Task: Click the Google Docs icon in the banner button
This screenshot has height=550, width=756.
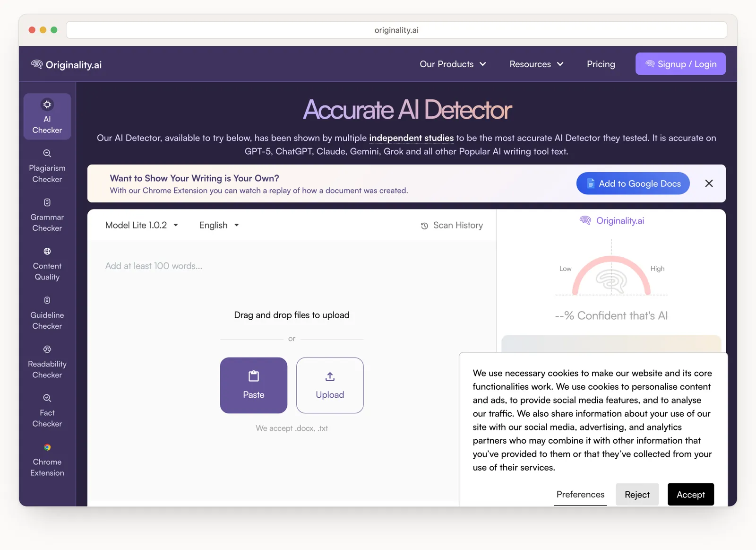Action: click(591, 183)
